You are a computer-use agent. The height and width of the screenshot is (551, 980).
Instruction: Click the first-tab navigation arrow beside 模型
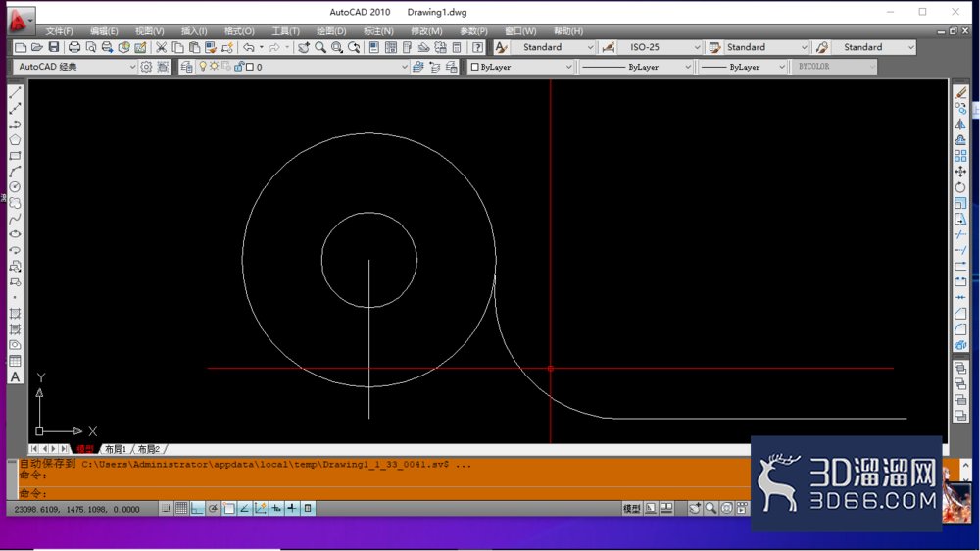33,449
